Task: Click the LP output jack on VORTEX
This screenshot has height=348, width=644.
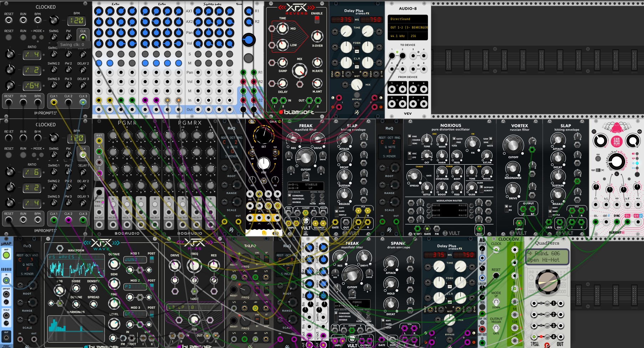Action: (523, 209)
